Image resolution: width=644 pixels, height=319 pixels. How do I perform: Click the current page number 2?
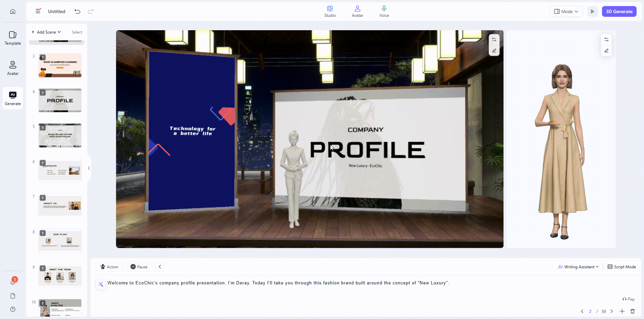tap(590, 312)
